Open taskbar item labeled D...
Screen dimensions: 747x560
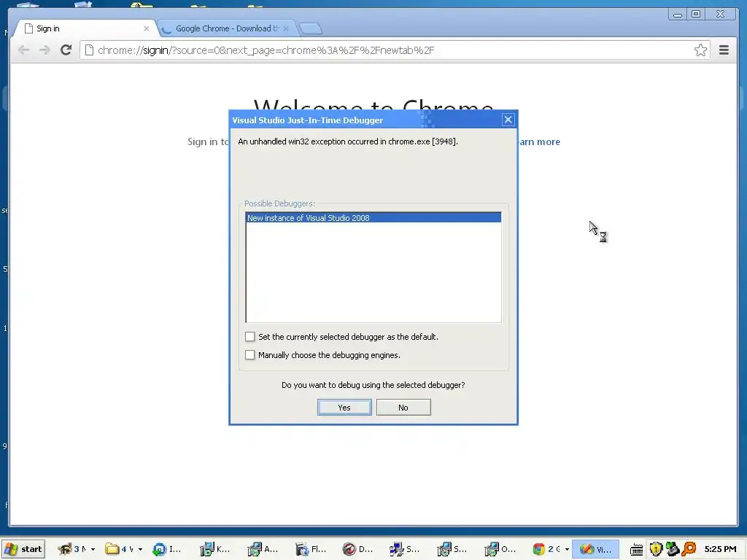pyautogui.click(x=357, y=549)
